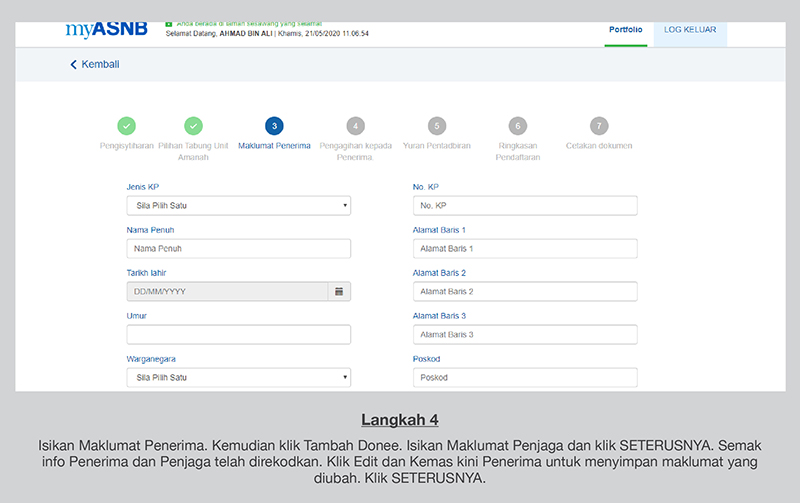Focus the No. KP text field
Image resolution: width=800 pixels, height=503 pixels.
[524, 206]
